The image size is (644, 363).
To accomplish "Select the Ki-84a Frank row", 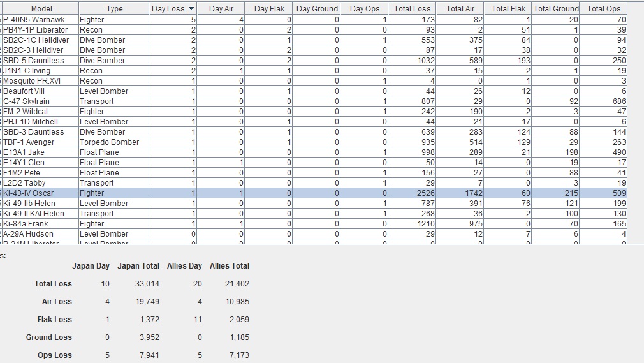I will click(x=314, y=224).
